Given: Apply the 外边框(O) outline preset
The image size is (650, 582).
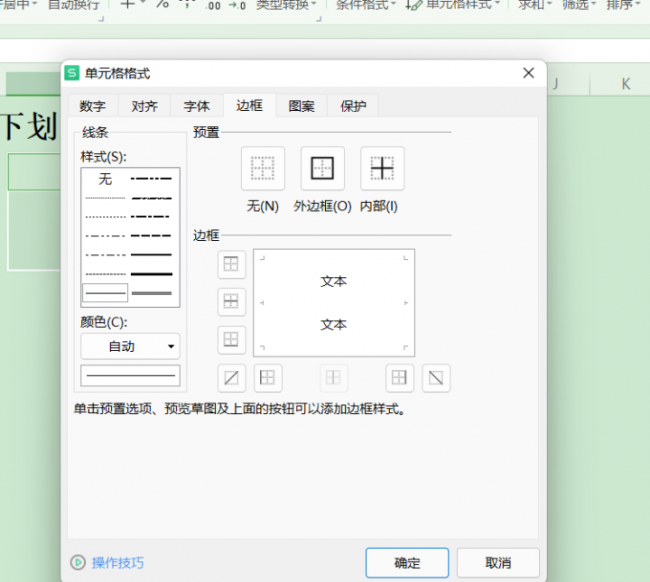Looking at the screenshot, I should pos(323,168).
